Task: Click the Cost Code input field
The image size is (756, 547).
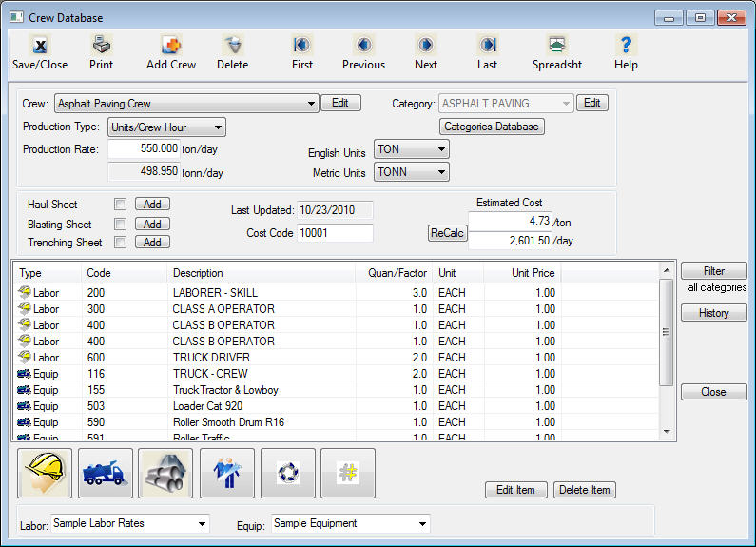Action: point(335,233)
